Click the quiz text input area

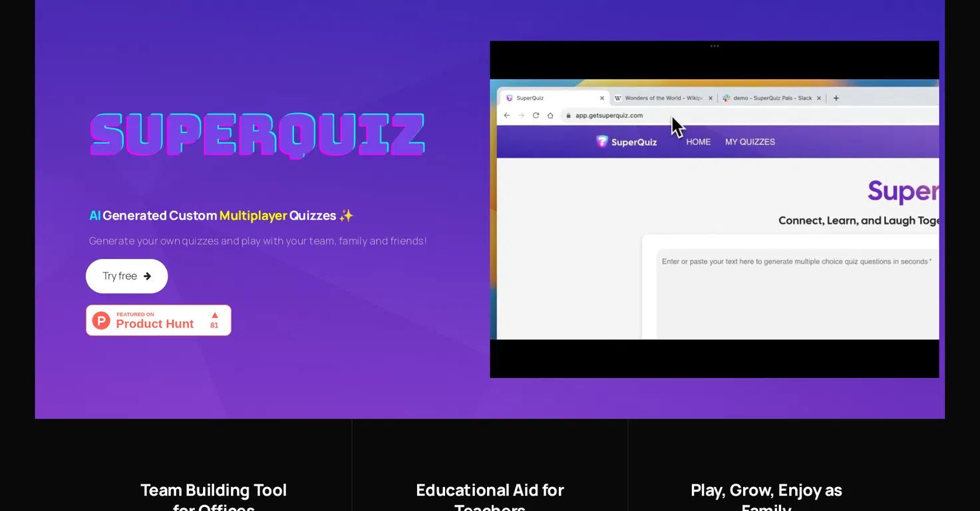click(x=797, y=294)
